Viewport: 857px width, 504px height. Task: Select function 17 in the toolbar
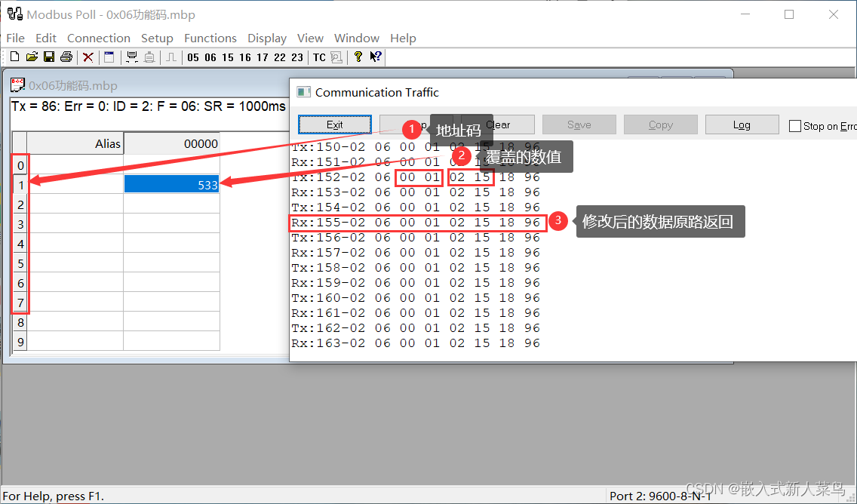[x=263, y=57]
